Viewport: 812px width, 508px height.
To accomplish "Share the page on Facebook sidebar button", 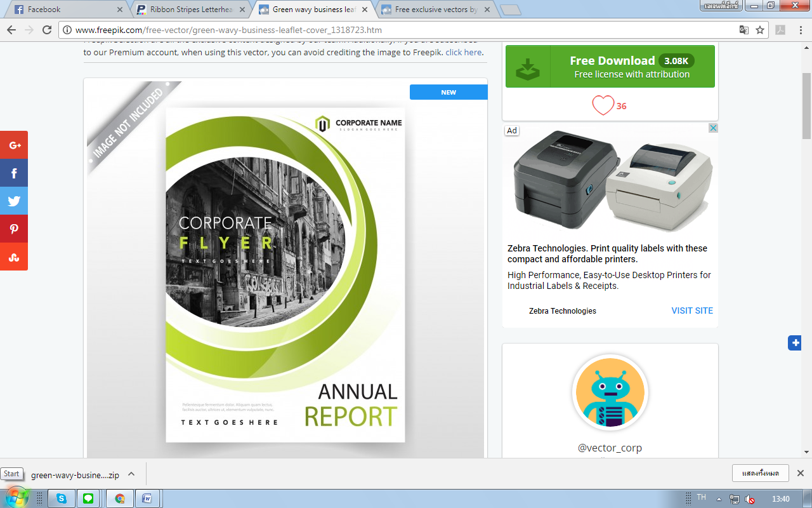I will click(14, 173).
